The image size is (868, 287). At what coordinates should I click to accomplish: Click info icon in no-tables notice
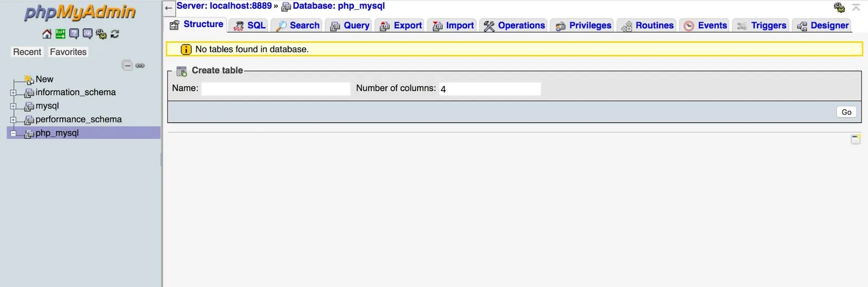click(x=186, y=49)
